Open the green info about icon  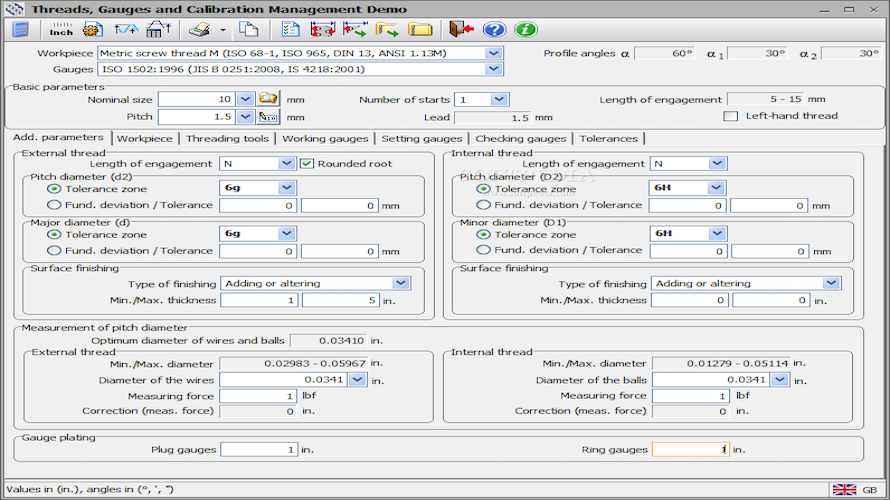[x=526, y=30]
